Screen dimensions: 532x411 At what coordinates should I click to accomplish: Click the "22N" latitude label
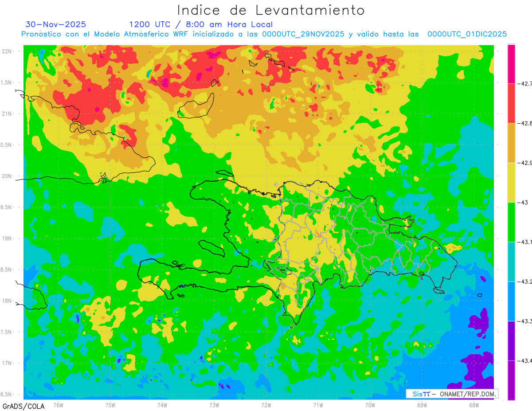point(8,51)
